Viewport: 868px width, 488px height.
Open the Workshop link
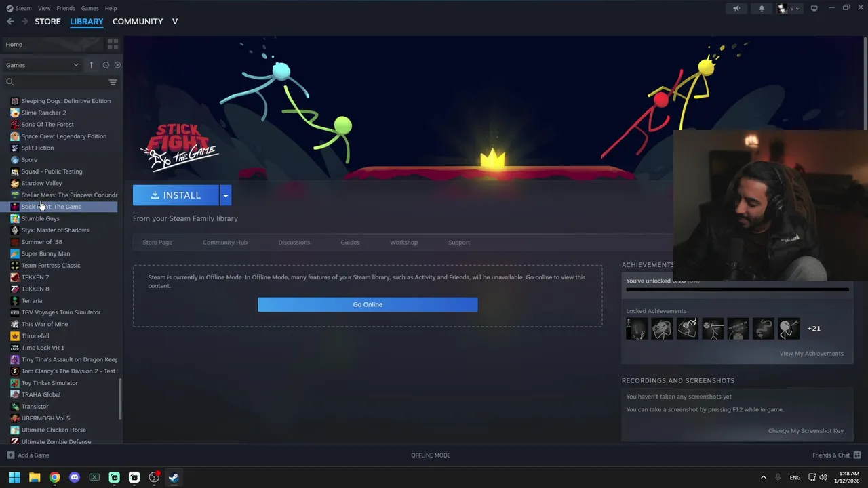pyautogui.click(x=403, y=242)
